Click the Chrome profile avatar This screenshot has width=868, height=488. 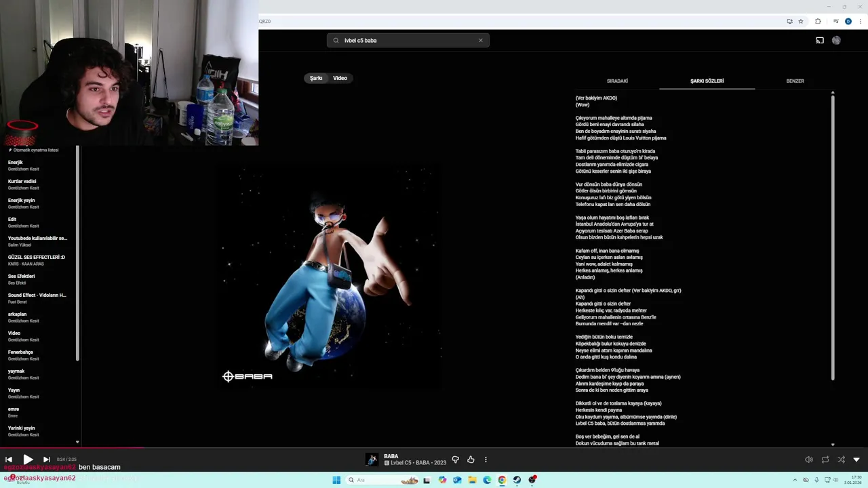(848, 21)
